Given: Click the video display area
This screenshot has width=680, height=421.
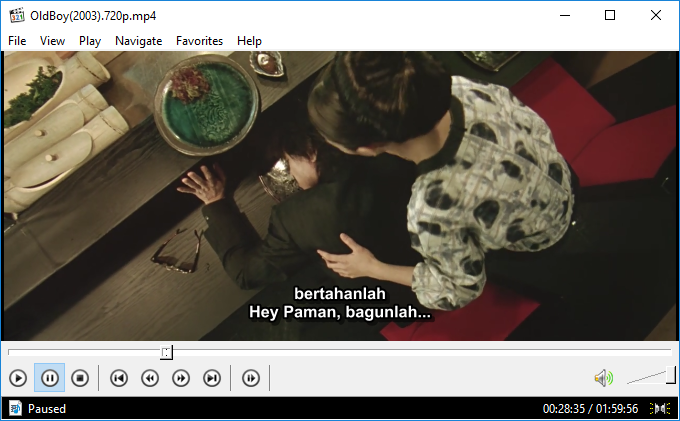Looking at the screenshot, I should click(x=340, y=196).
